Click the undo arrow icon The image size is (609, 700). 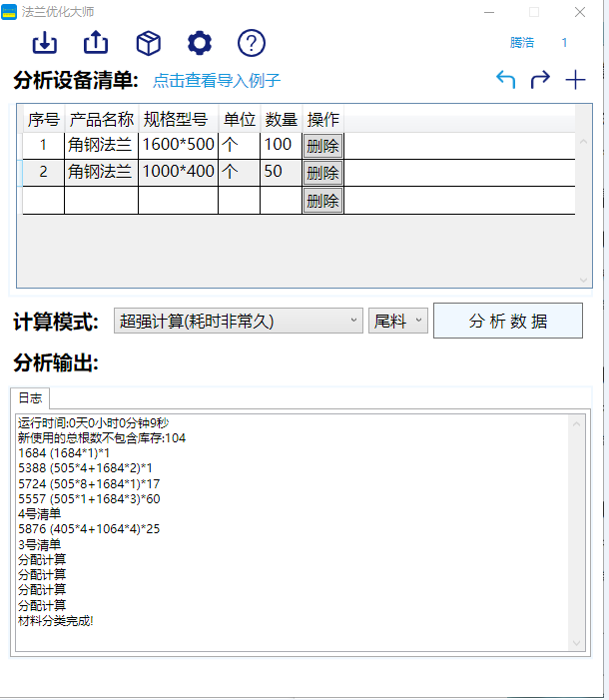[506, 80]
